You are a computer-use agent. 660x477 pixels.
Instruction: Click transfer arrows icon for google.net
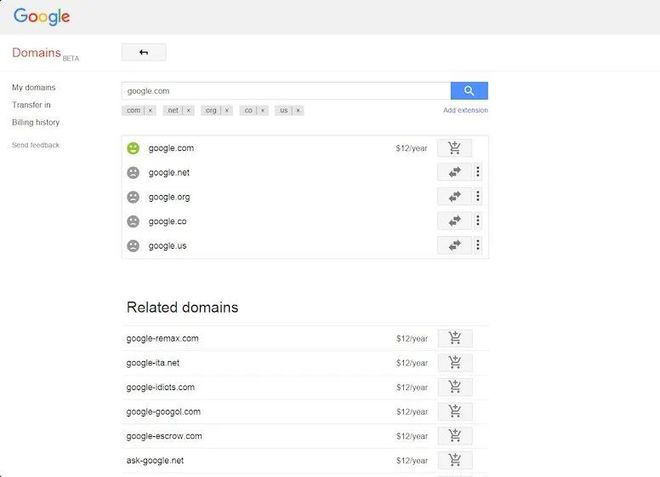pos(454,172)
